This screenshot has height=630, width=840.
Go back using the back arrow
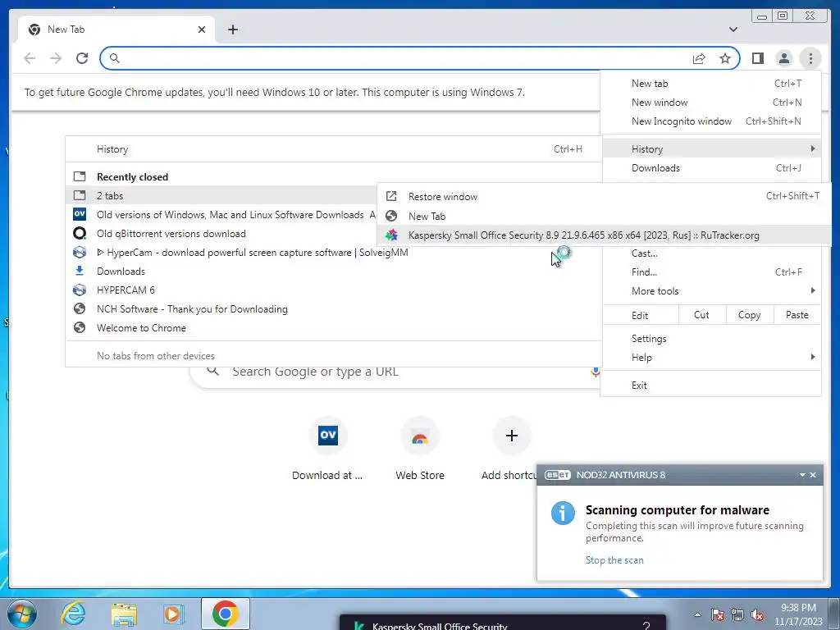click(x=30, y=58)
